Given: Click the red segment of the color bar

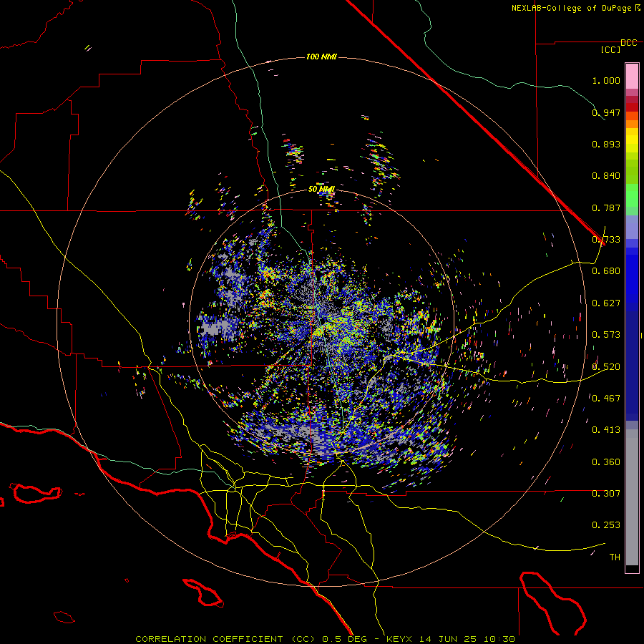Looking at the screenshot, I should click(x=632, y=107).
